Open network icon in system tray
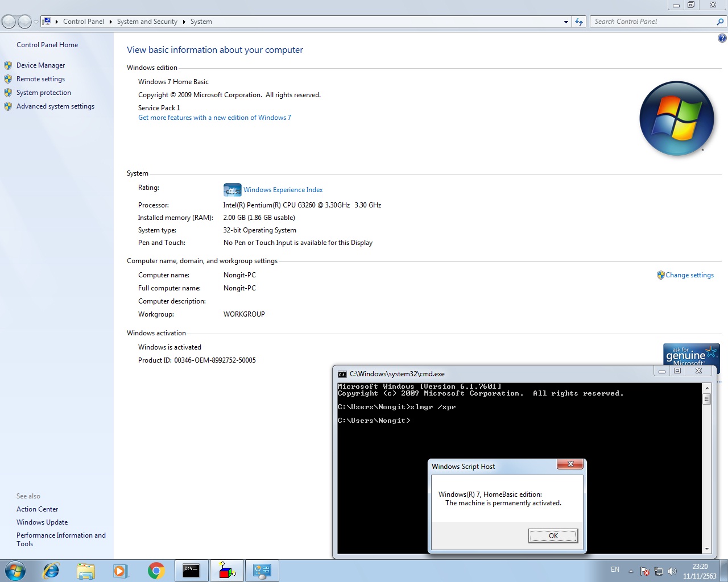The height and width of the screenshot is (582, 728). pos(659,571)
